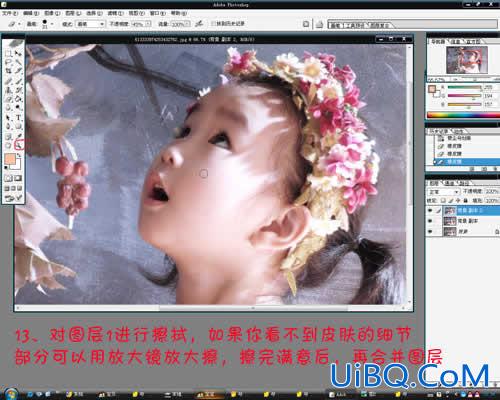Select the Pen tool
This screenshot has height=400, width=500.
(x=9, y=127)
